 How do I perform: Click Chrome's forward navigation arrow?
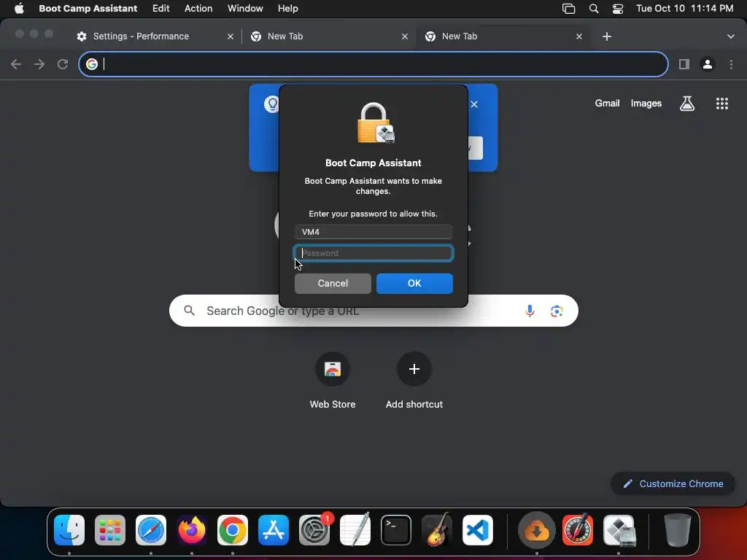(x=39, y=64)
